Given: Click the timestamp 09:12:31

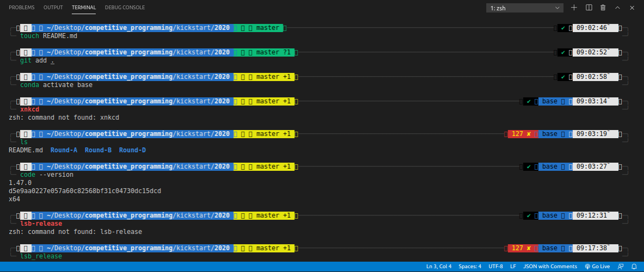Looking at the screenshot, I should (592, 215).
